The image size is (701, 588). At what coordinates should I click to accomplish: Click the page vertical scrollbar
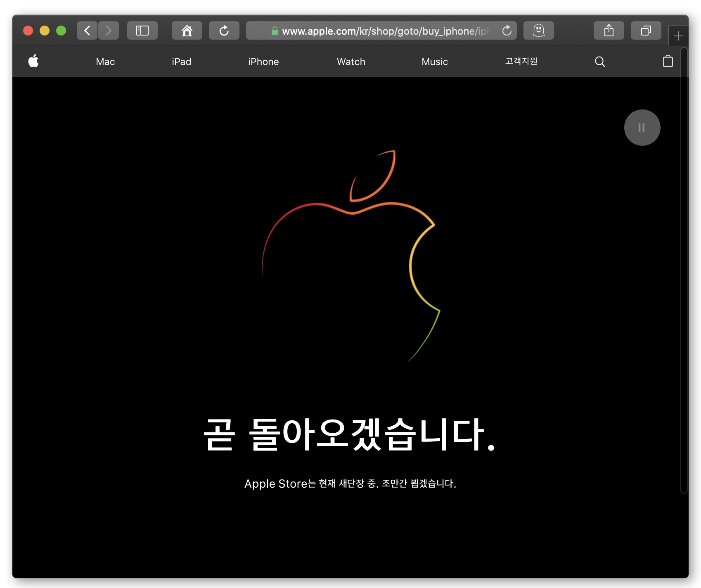coord(684,270)
